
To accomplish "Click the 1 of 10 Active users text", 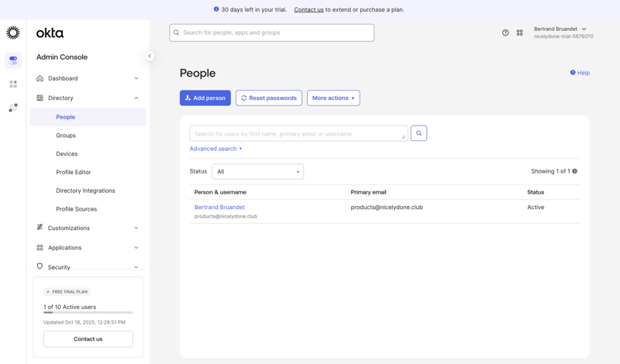I will click(70, 307).
